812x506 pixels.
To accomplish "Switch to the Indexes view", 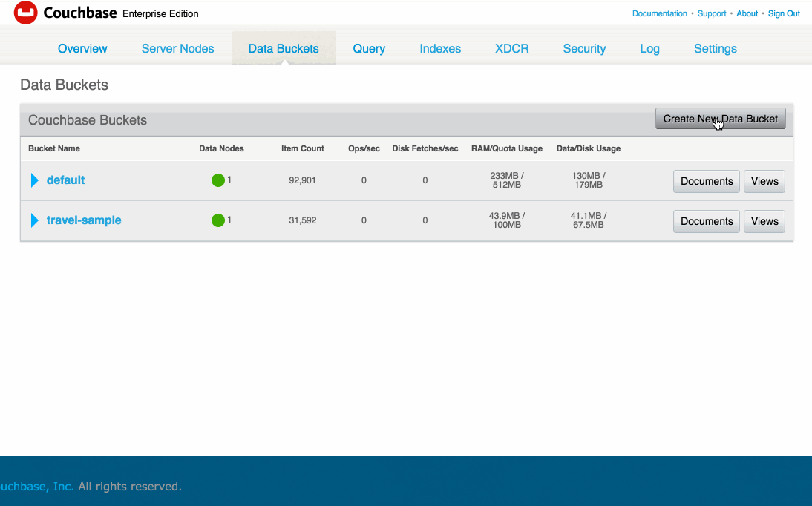I will (439, 48).
